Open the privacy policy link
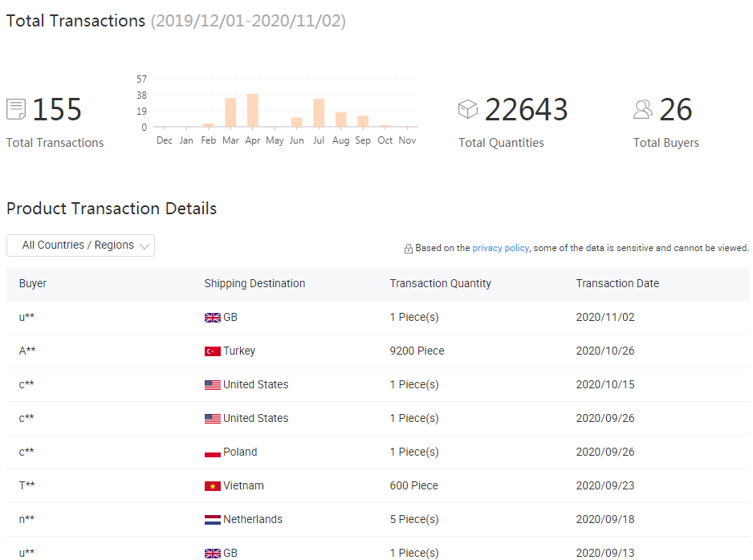 pyautogui.click(x=500, y=248)
